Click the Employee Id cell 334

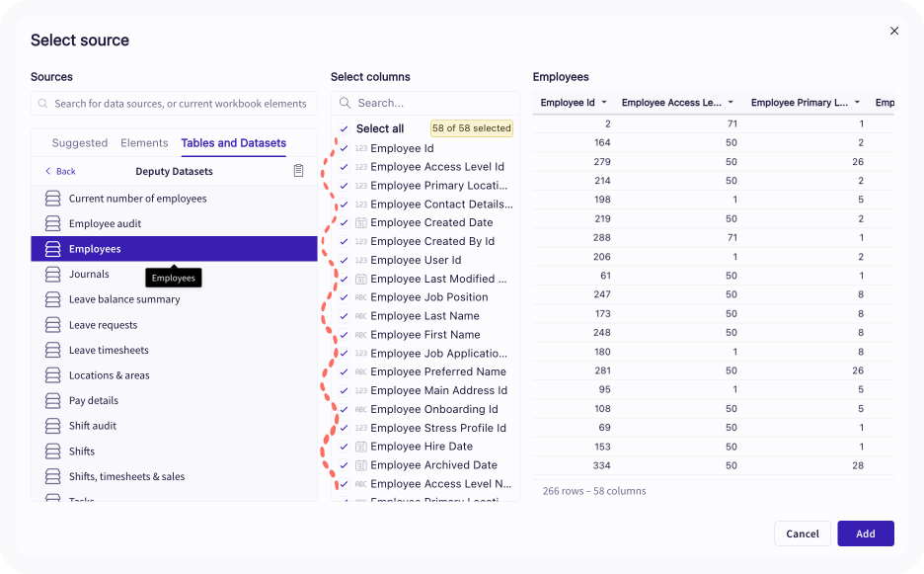pos(601,465)
